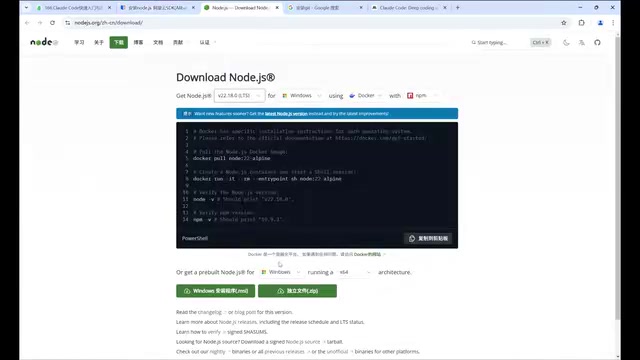Screen dimensions: 640x360
Task: Open the GitHub icon link in header
Action: pos(597,42)
